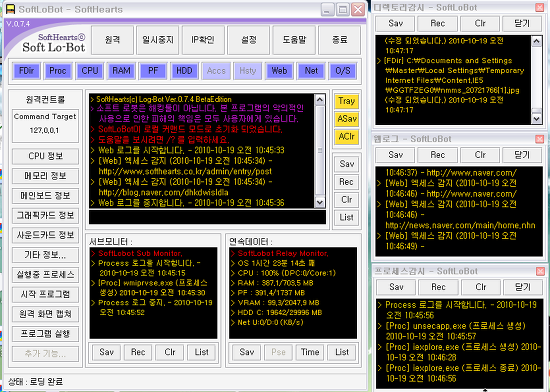Click 닫기 in 프로세스감시 window
Screen dimensions: 550x392
[x=523, y=287]
